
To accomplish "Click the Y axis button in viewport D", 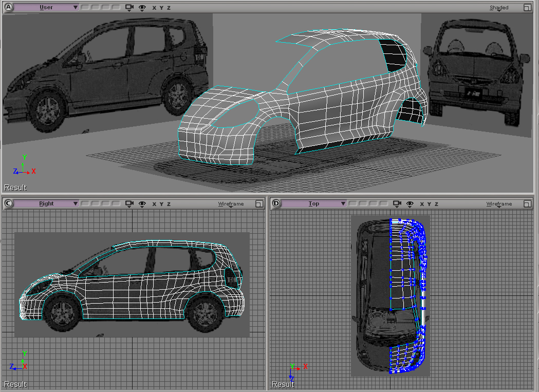I will (430, 204).
